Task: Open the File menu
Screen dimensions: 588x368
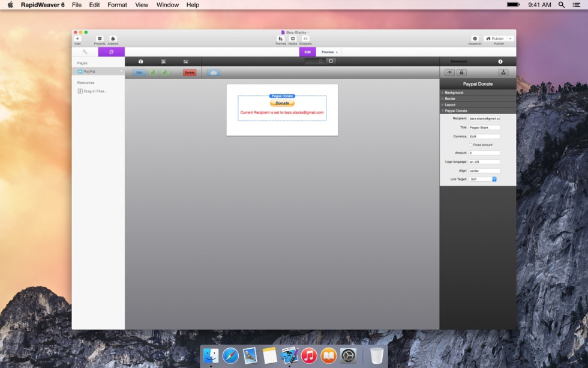Action: (77, 5)
